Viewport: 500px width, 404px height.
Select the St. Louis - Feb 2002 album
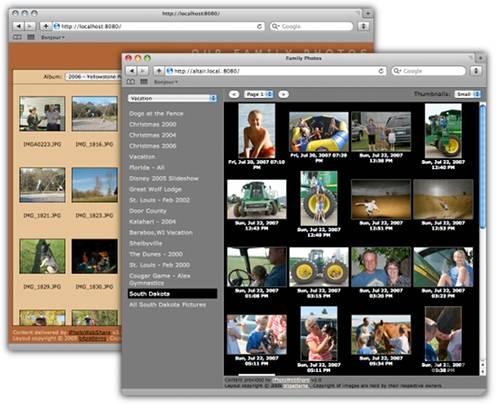pyautogui.click(x=160, y=200)
